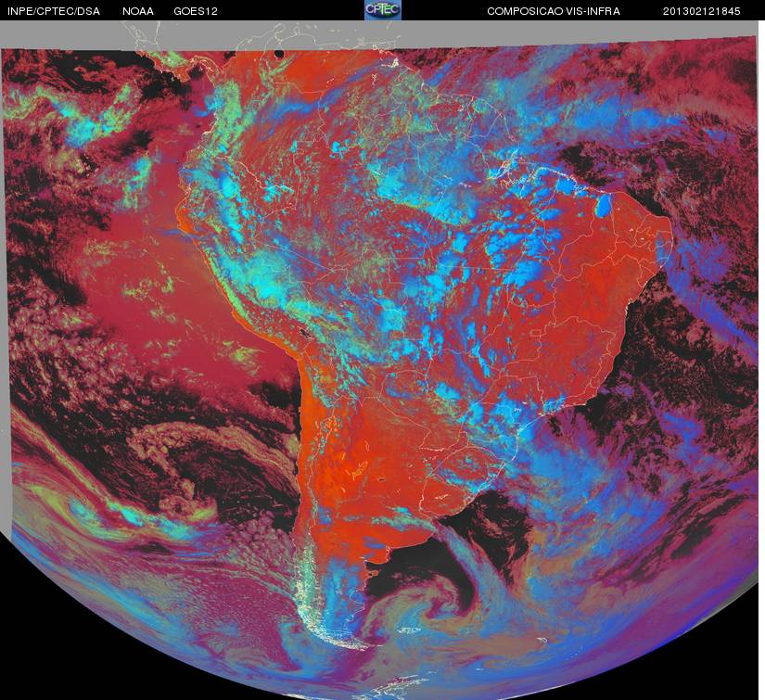
Task: Click the 201302121845 timestamp
Action: (x=702, y=11)
